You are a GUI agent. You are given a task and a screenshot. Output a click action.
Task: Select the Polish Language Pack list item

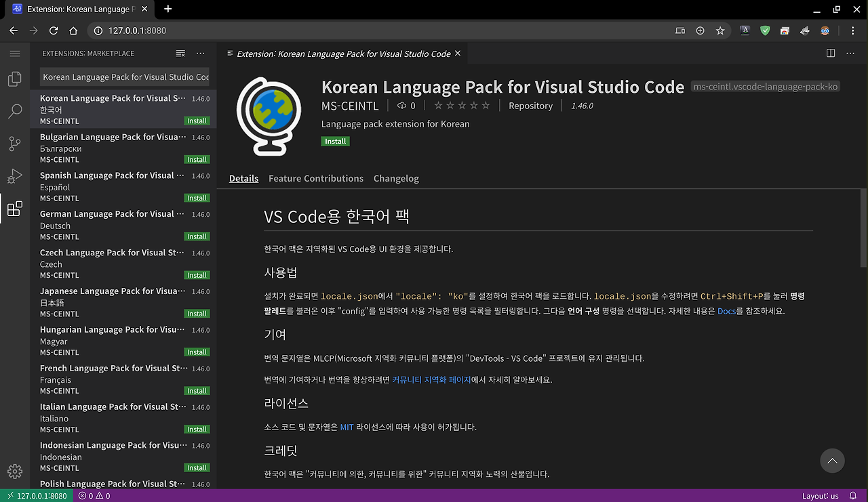coord(123,483)
